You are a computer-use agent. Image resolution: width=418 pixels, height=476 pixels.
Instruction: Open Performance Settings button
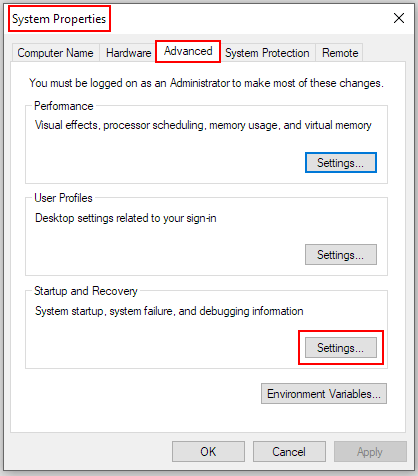tap(341, 163)
